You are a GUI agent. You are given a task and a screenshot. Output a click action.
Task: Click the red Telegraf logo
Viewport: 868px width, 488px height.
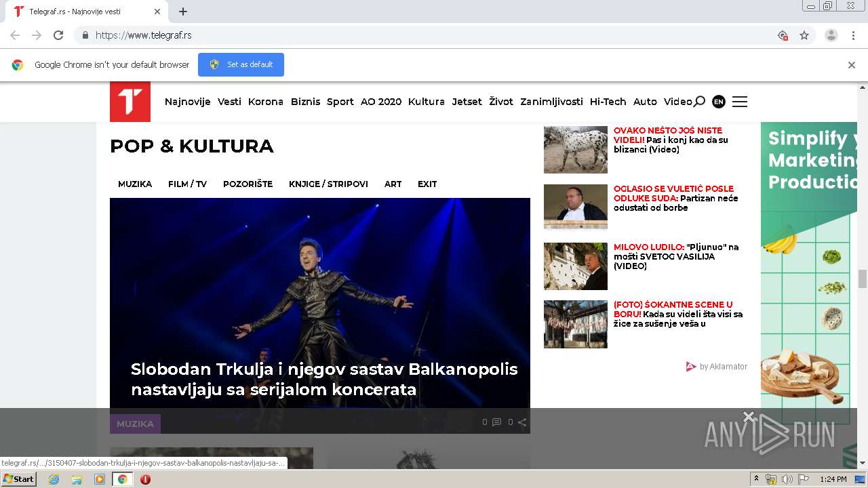tap(130, 102)
